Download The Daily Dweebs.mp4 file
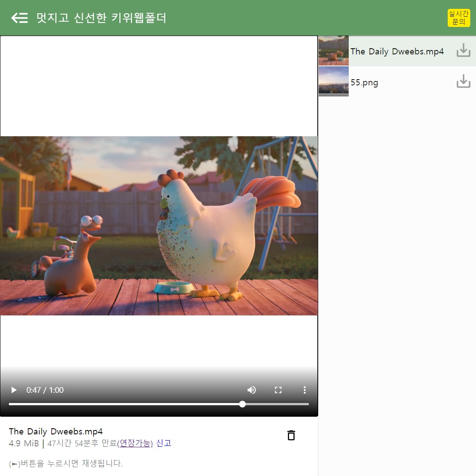This screenshot has width=476, height=476. tap(463, 50)
